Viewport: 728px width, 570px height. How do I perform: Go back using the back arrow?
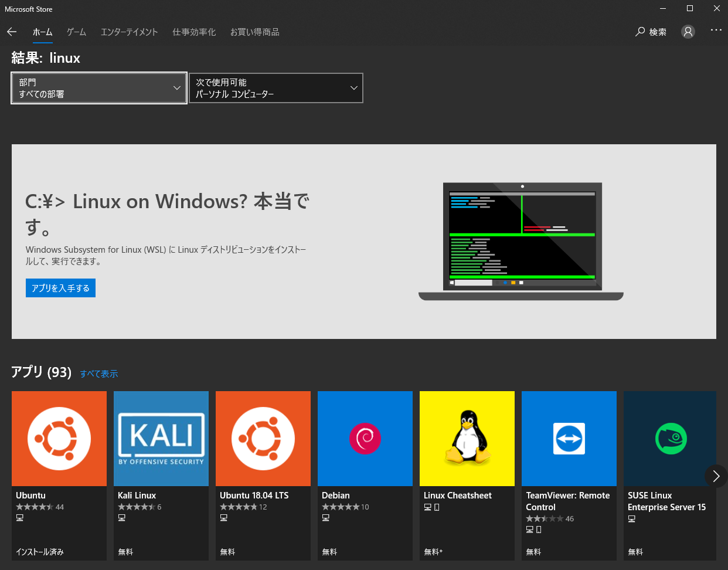pos(12,32)
